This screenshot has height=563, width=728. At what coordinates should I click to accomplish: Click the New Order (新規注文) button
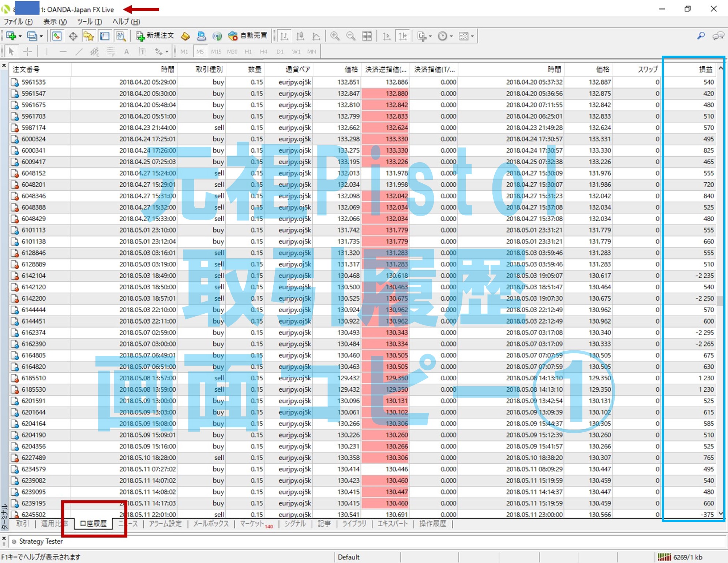155,36
